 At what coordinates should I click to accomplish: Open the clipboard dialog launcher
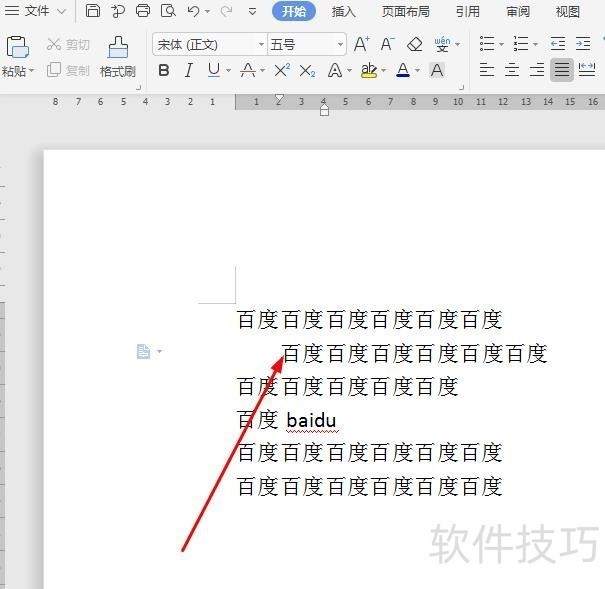point(139,88)
